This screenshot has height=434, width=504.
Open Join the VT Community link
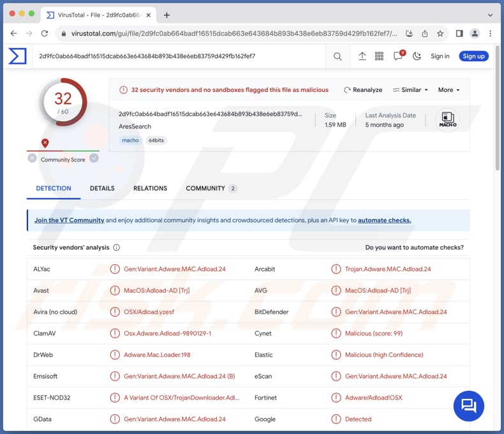[70, 220]
